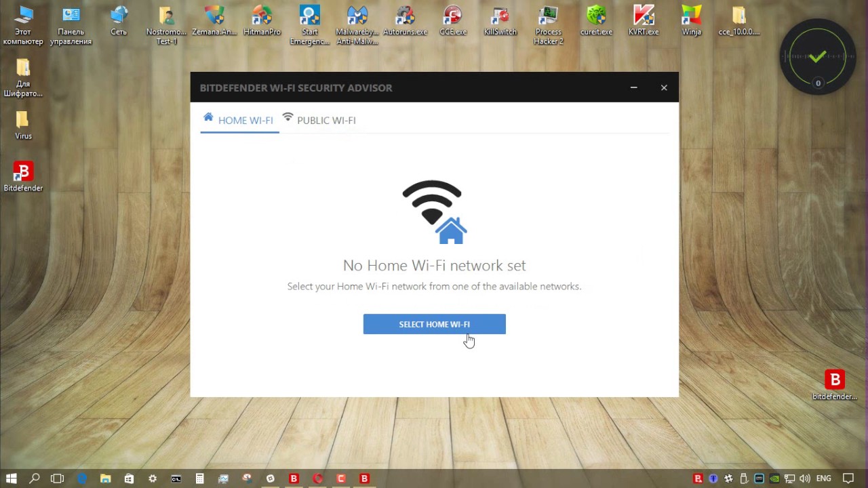868x488 pixels.
Task: Click the Select Home Wi-Fi button
Action: tap(434, 324)
